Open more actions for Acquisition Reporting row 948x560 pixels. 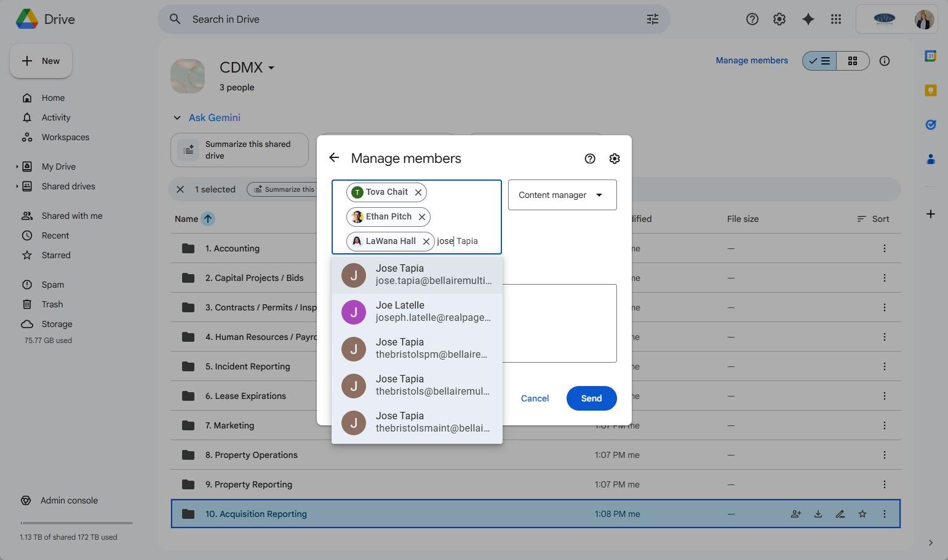pos(885,514)
